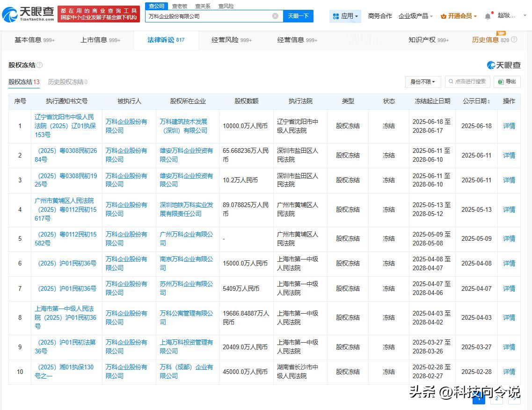Open the 应用 apps dropdown
Viewport: 532px width, 410px height.
(x=345, y=16)
